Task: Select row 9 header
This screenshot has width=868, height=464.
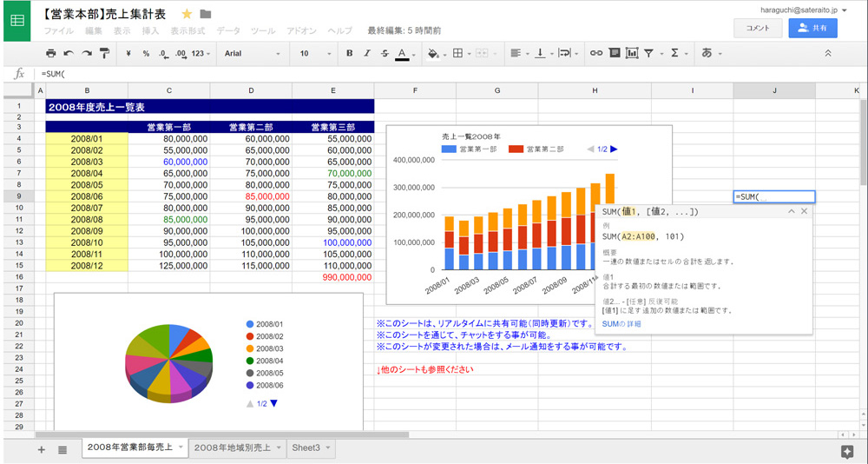Action: pos(19,196)
